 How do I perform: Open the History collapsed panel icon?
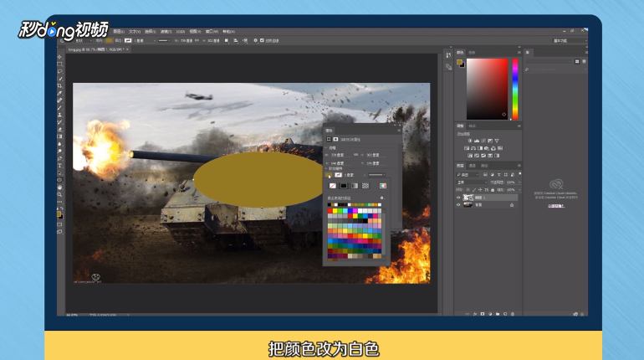[x=448, y=55]
